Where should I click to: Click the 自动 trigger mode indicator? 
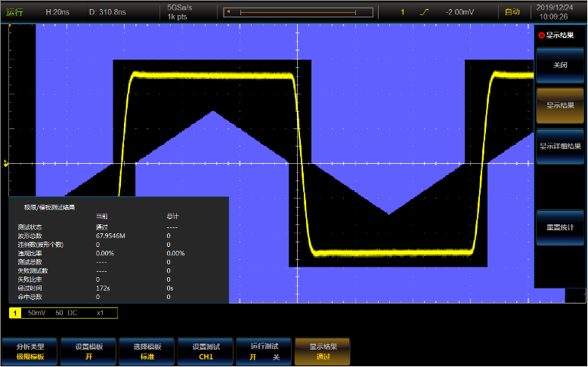coord(512,12)
